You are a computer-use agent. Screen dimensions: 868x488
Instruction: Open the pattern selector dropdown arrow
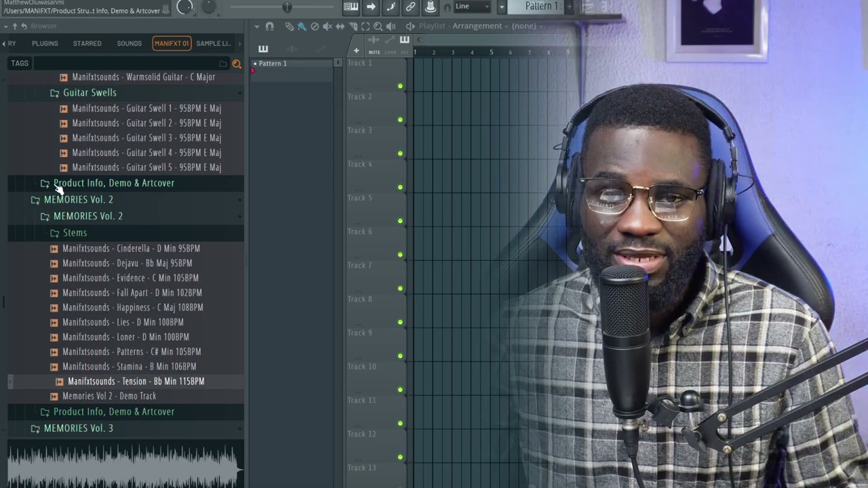[502, 7]
